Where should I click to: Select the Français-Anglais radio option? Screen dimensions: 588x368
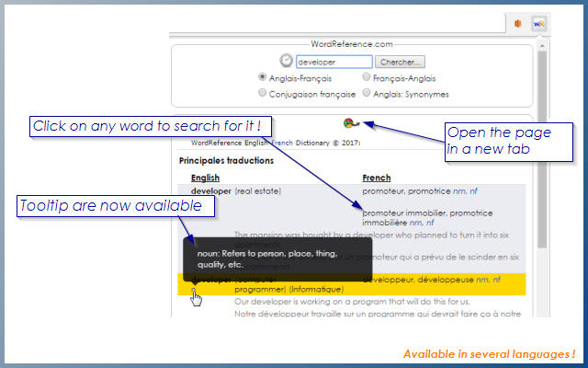point(366,76)
